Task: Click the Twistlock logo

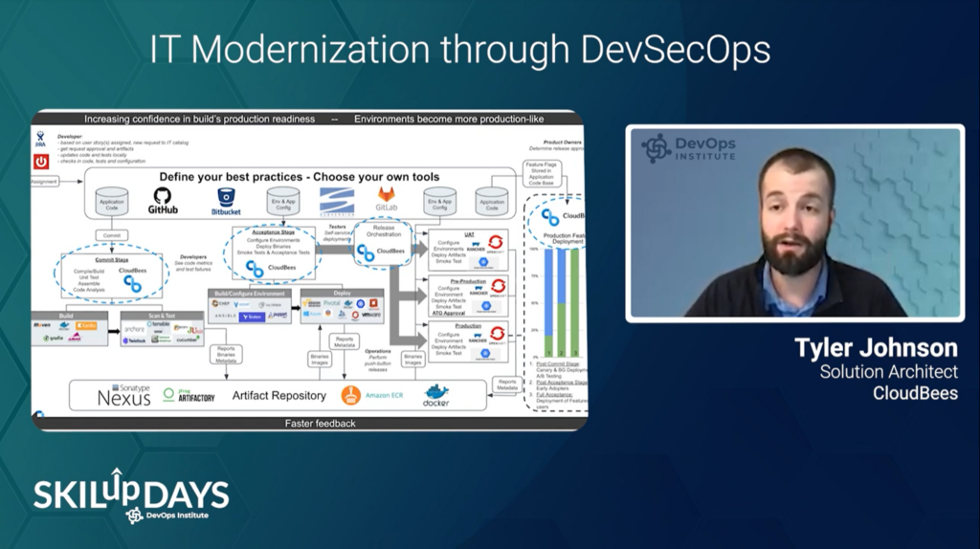Action: point(134,340)
